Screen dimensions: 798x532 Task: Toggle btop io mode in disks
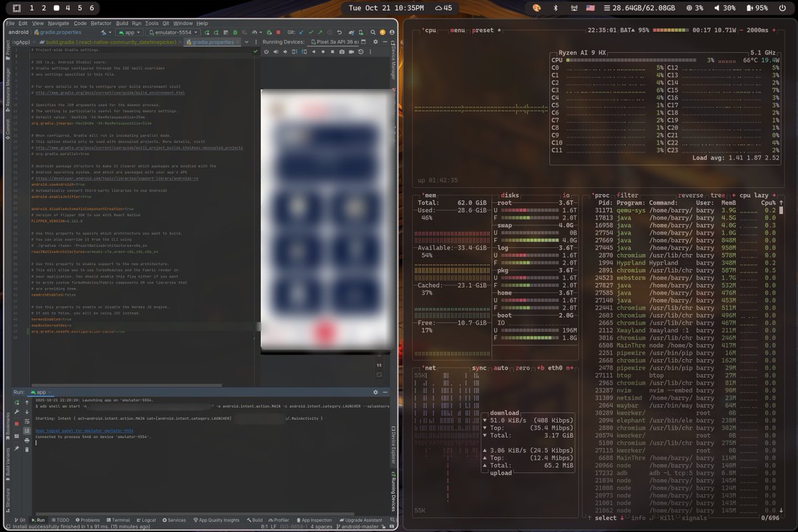[566, 196]
